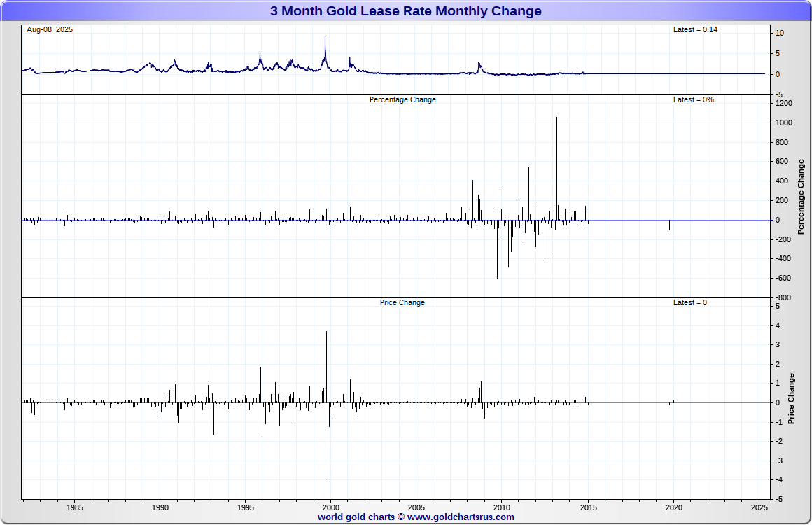The height and width of the screenshot is (525, 812).
Task: Click the rotated "Percentage Change" axis title
Action: coord(801,197)
